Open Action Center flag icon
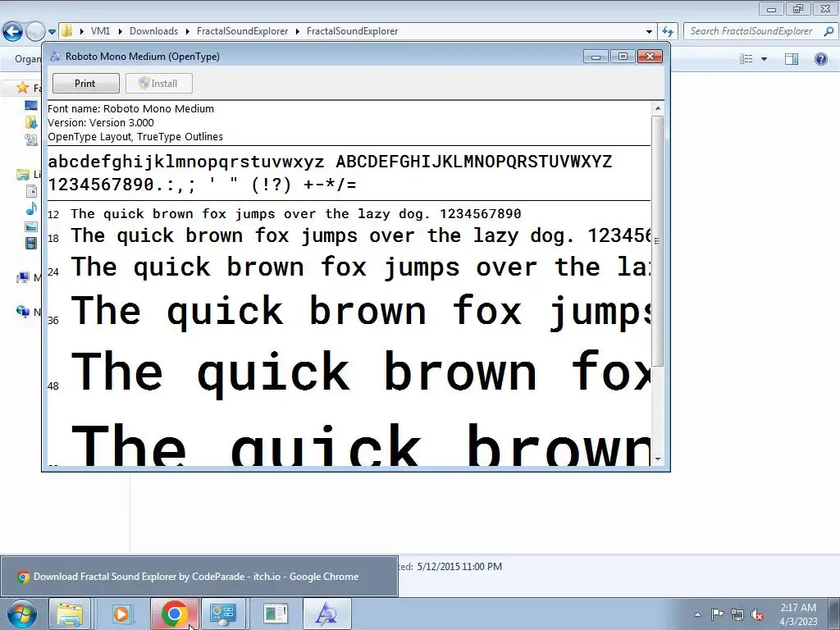This screenshot has width=840, height=630. coord(717,614)
